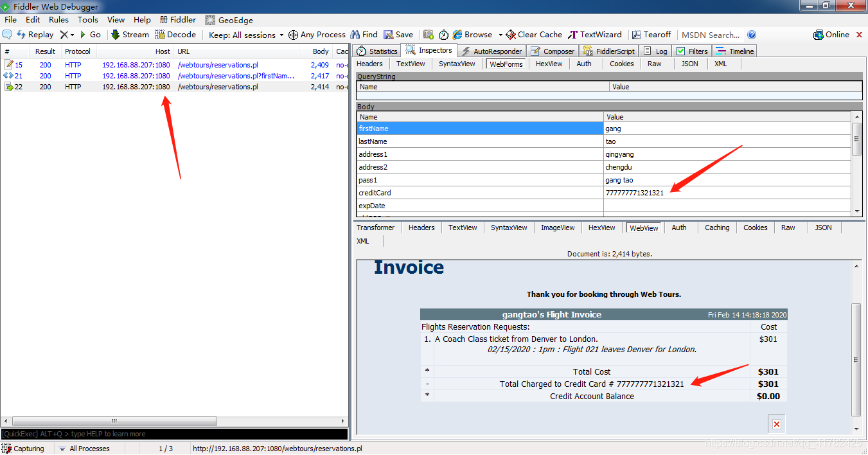Open the Browse dropdown arrow
The width and height of the screenshot is (868, 455).
500,35
